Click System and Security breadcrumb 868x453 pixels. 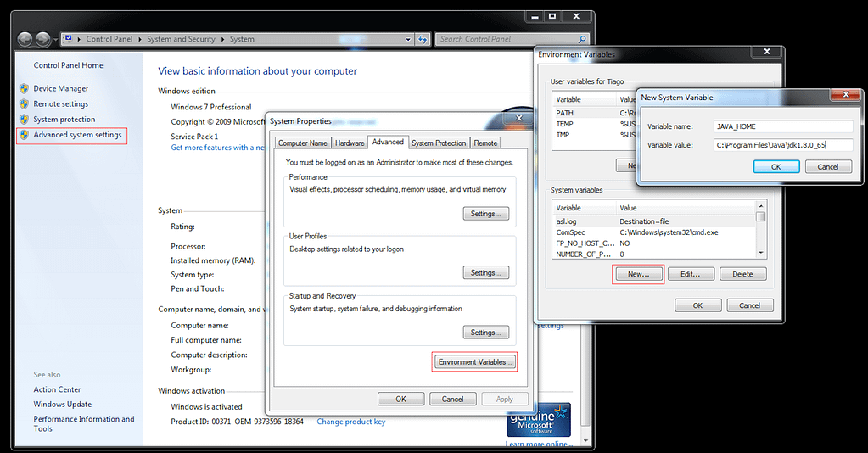coord(181,39)
